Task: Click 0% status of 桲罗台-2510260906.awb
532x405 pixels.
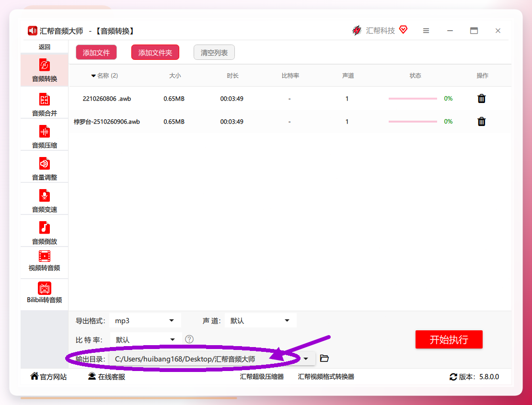Action: [448, 121]
